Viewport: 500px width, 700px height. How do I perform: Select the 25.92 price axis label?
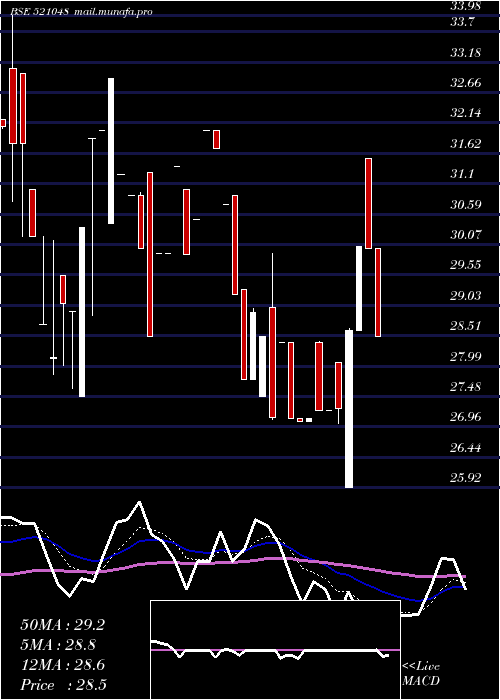coord(466,478)
